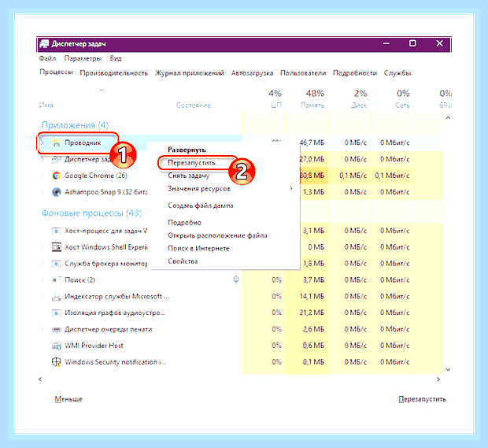Viewport: 488px width, 448px height.
Task: Switch to the Подробности tab
Action: [x=355, y=73]
